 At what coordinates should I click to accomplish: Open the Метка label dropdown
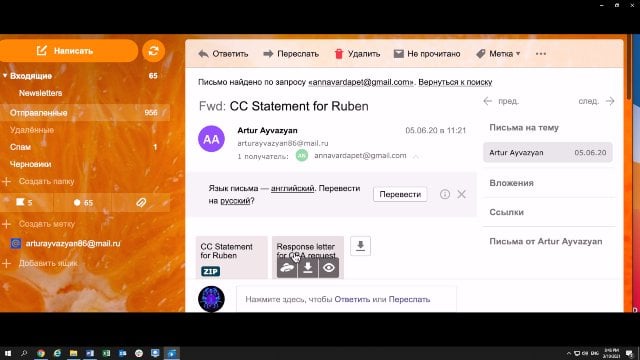(x=498, y=54)
